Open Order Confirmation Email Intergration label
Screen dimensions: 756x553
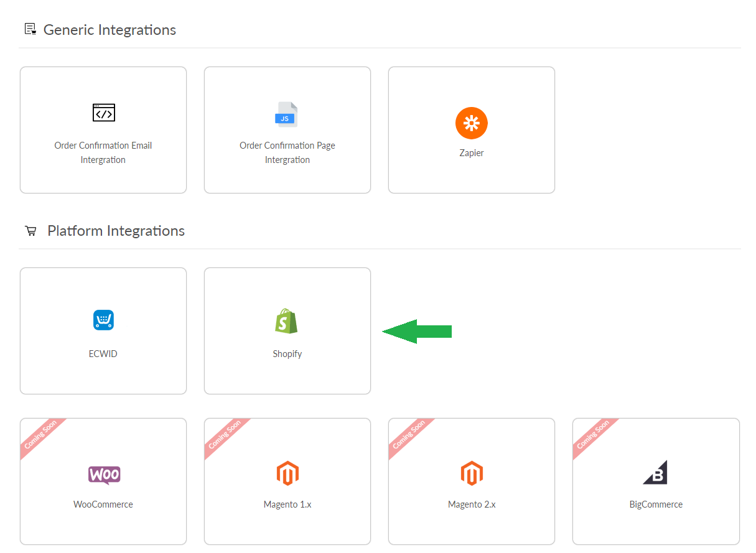[103, 152]
